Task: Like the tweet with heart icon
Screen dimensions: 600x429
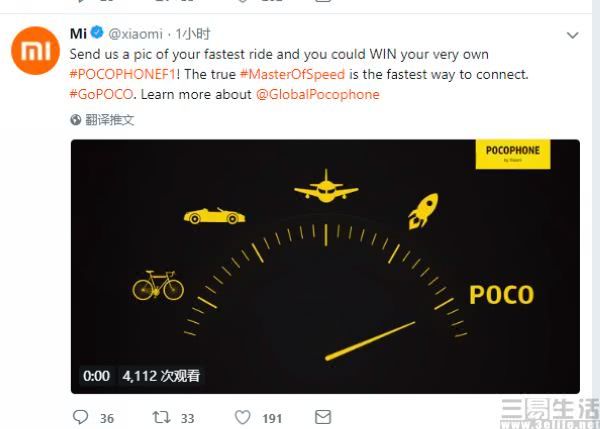Action: 242,417
